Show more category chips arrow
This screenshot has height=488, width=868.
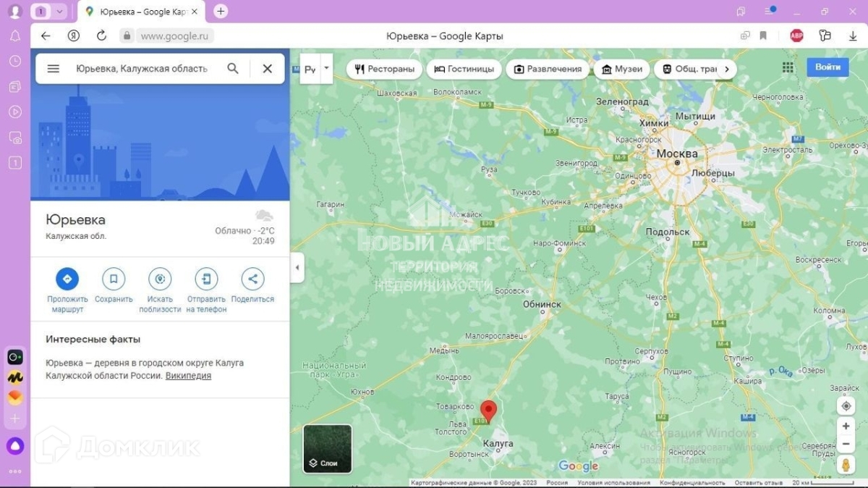click(727, 69)
